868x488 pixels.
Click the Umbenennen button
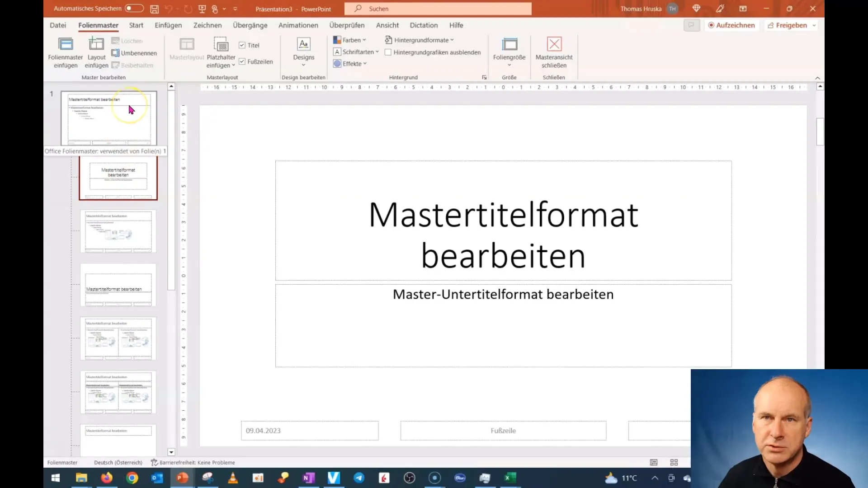[133, 53]
